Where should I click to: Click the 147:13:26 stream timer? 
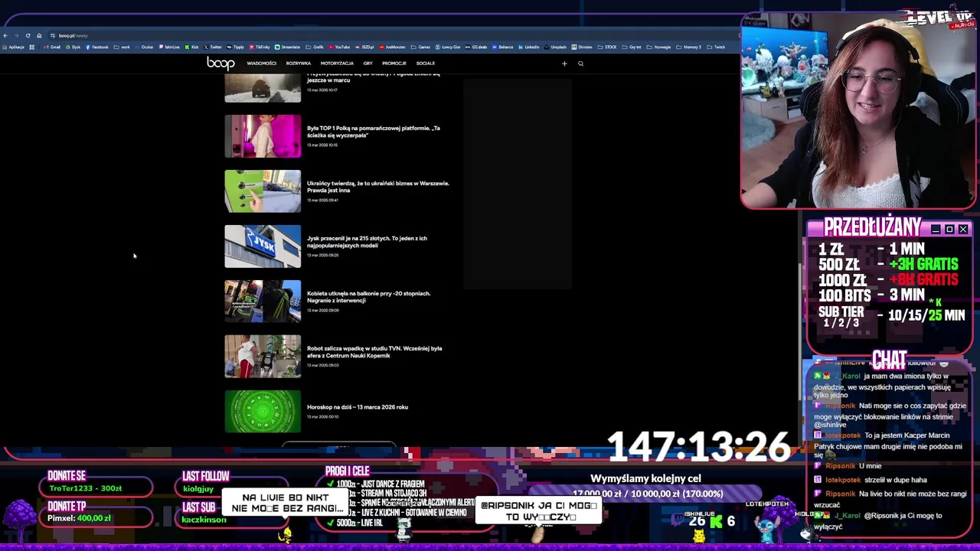(x=698, y=447)
